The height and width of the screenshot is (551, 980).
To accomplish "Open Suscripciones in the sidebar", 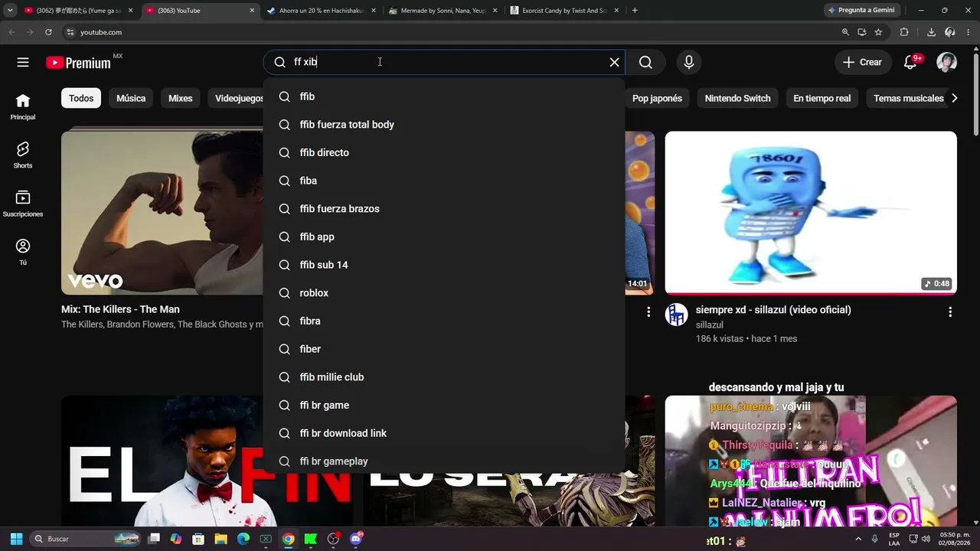I will (x=23, y=203).
